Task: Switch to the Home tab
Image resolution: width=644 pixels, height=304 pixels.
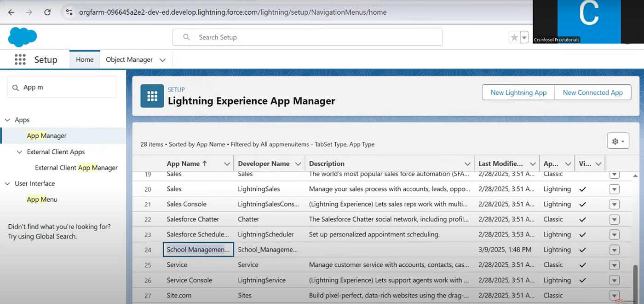Action: tap(85, 59)
